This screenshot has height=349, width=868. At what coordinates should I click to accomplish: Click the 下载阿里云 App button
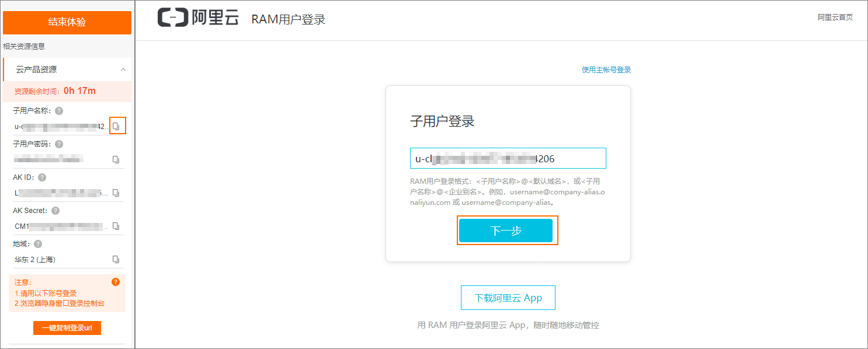click(x=508, y=298)
